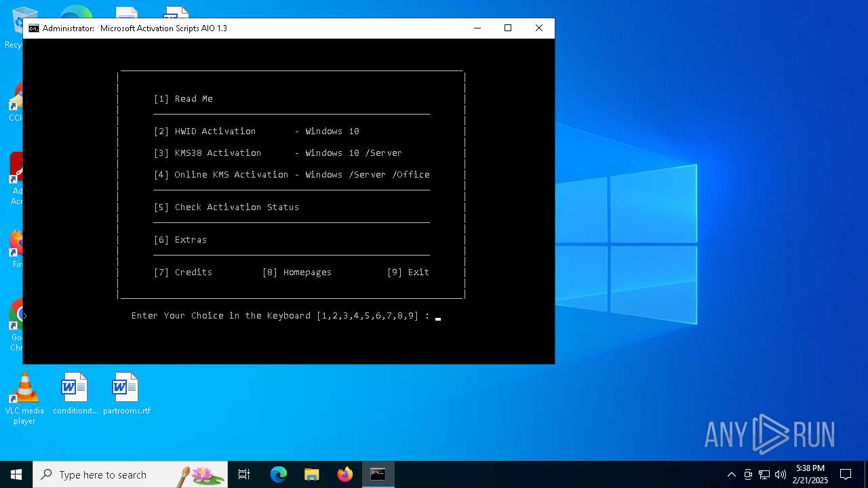Show hidden system tray icons
868x488 pixels.
[731, 474]
